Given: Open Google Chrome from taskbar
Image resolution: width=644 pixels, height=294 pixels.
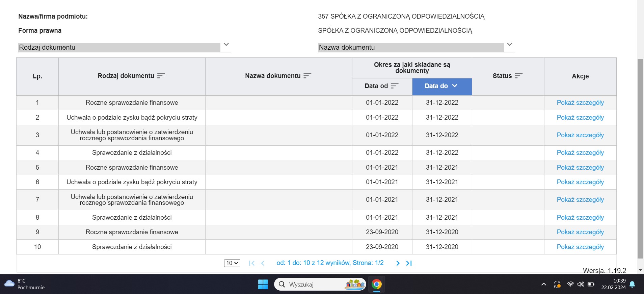Looking at the screenshot, I should point(376,285).
